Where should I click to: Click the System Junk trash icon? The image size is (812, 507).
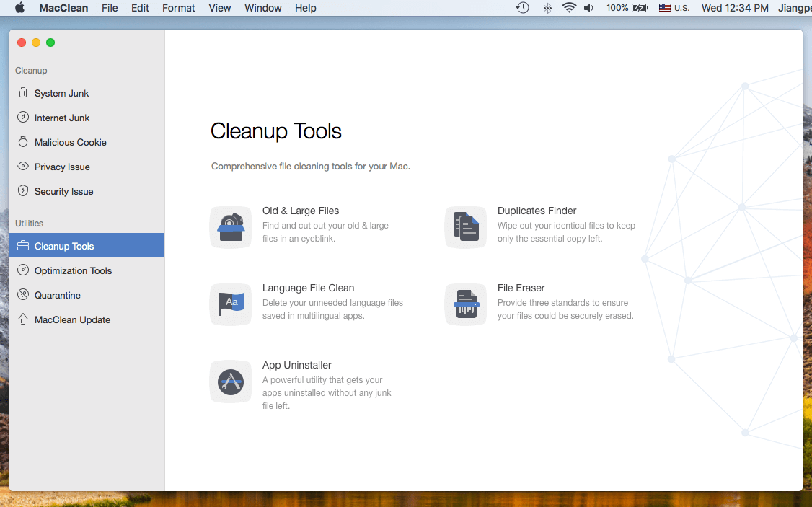coord(23,93)
